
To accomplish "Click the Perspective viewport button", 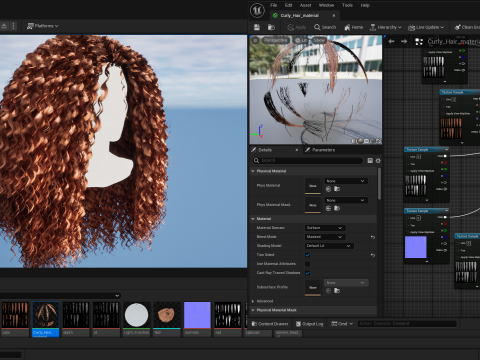I will click(275, 40).
